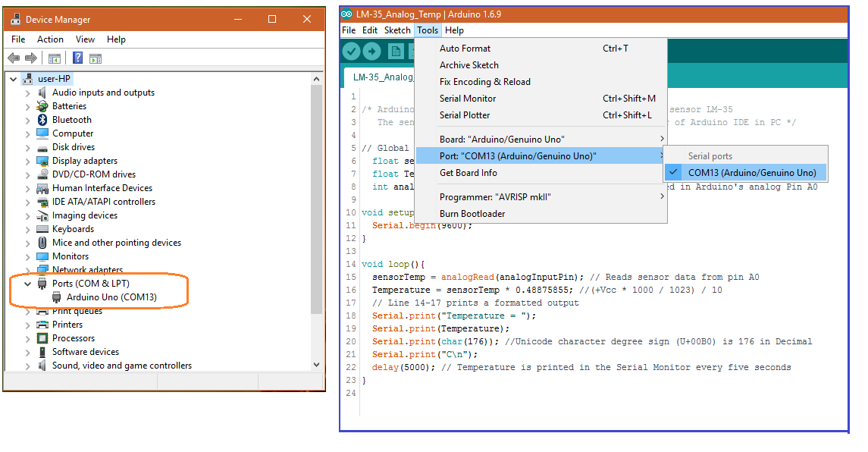Click the scrollbar down arrow in Device Manager
This screenshot has width=868, height=452.
pos(316,364)
